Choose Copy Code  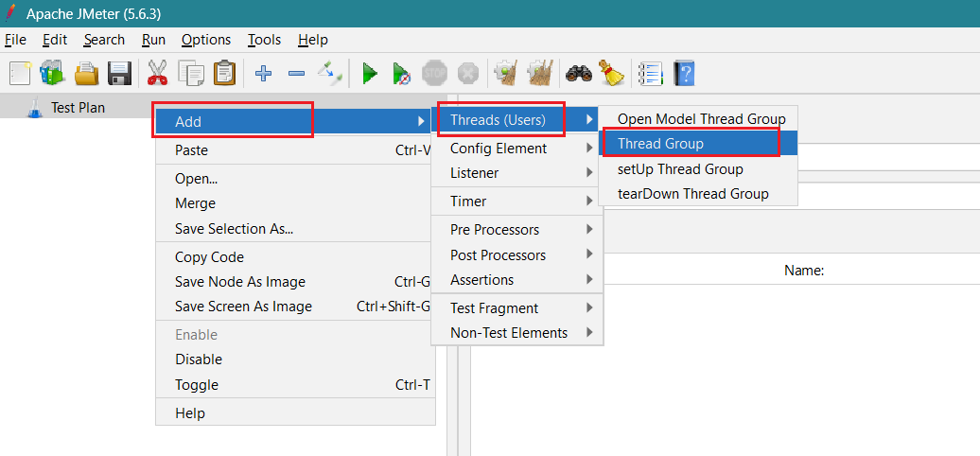point(294,257)
